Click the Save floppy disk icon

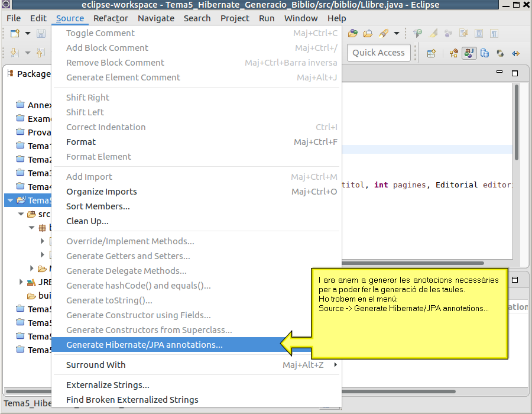point(41,33)
